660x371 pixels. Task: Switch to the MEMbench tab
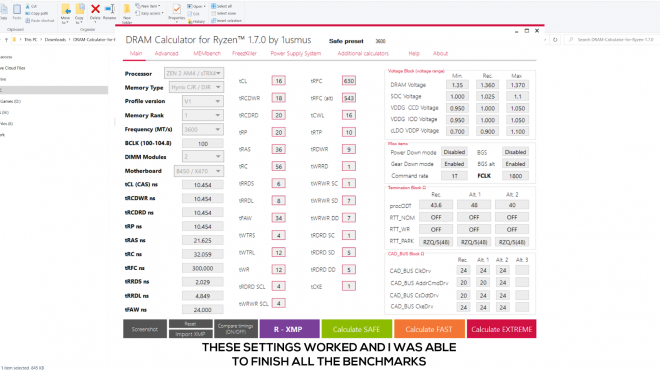(x=207, y=53)
